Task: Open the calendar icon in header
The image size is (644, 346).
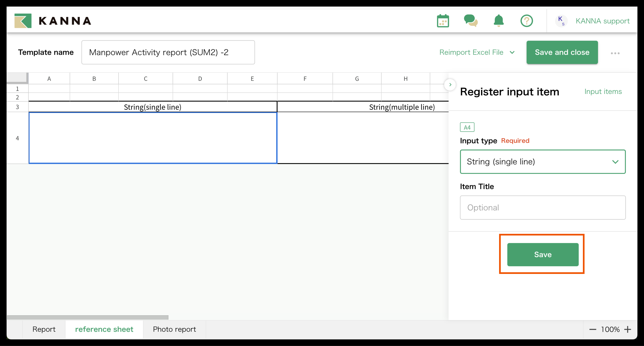Action: [443, 21]
